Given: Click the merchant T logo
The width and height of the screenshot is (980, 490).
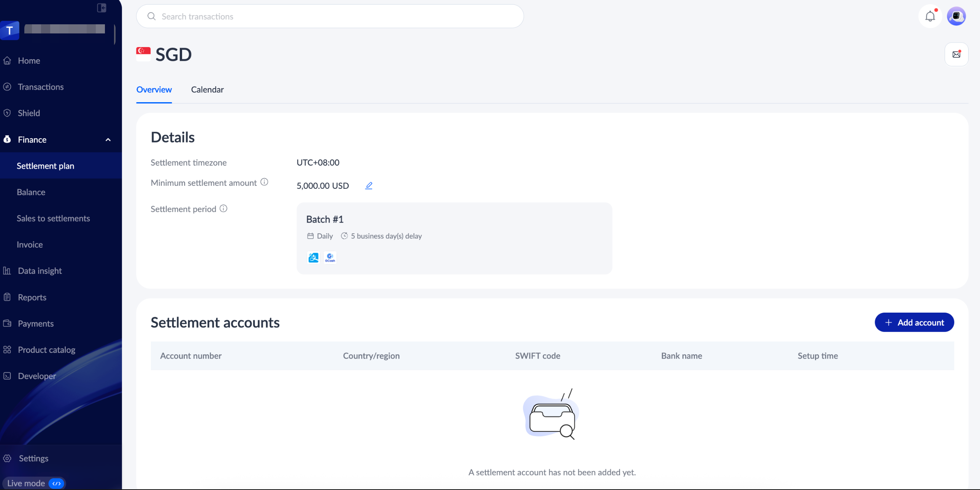Looking at the screenshot, I should 10,30.
